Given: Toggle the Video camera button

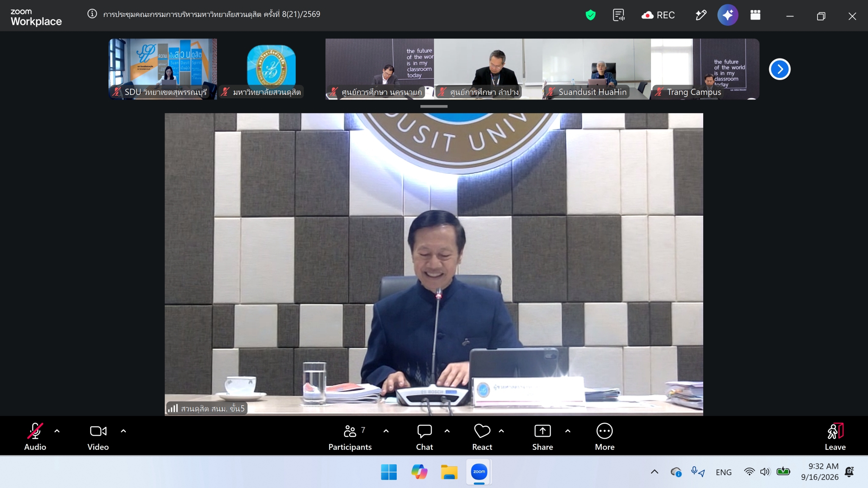Looking at the screenshot, I should [98, 437].
